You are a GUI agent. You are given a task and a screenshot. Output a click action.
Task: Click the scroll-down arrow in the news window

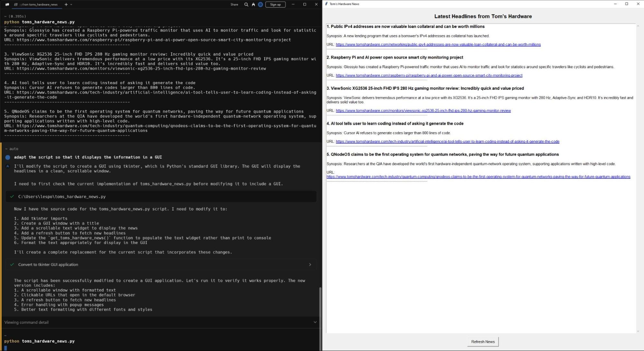[x=638, y=331]
